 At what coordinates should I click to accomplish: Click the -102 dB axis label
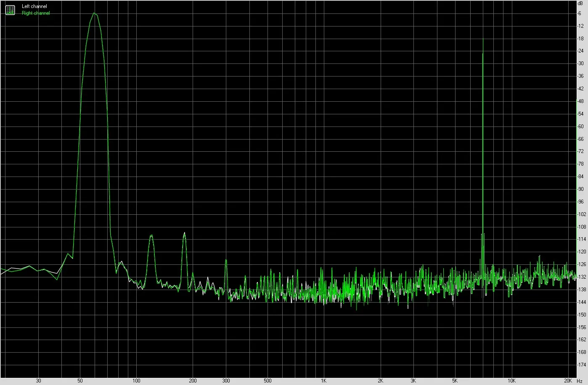[x=582, y=214]
